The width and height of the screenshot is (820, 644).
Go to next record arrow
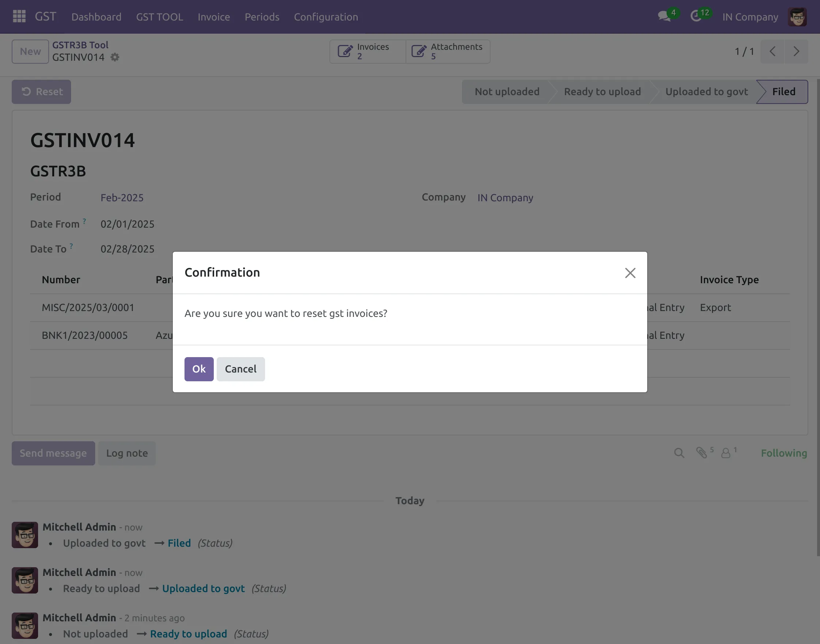point(796,52)
